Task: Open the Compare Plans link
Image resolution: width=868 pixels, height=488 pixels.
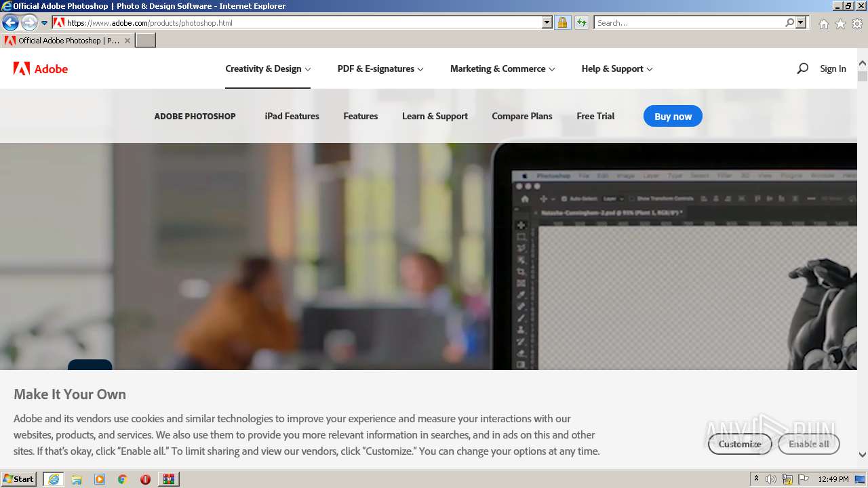Action: [521, 116]
